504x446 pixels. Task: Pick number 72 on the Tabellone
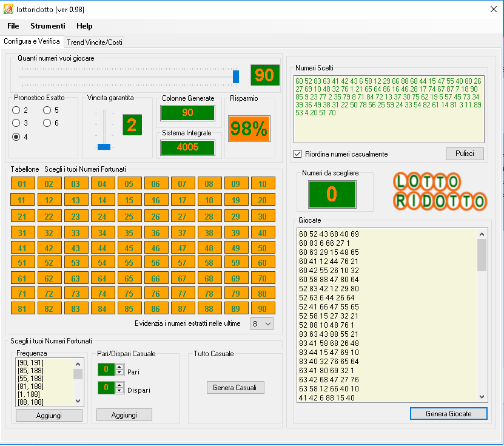coord(50,293)
